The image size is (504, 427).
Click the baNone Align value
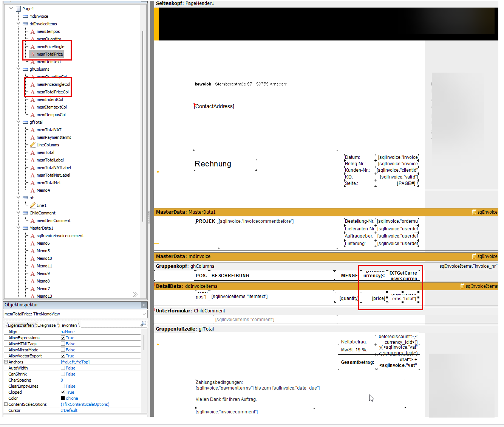[x=68, y=332]
